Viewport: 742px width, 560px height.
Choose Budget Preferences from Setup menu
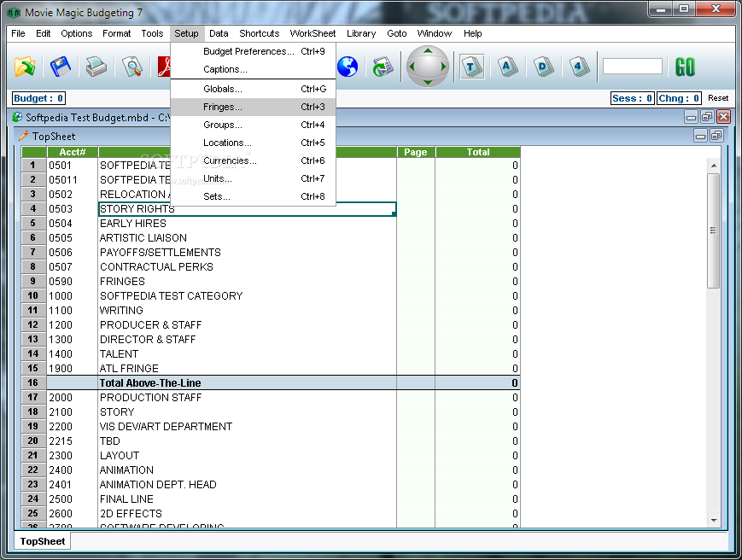tap(254, 51)
